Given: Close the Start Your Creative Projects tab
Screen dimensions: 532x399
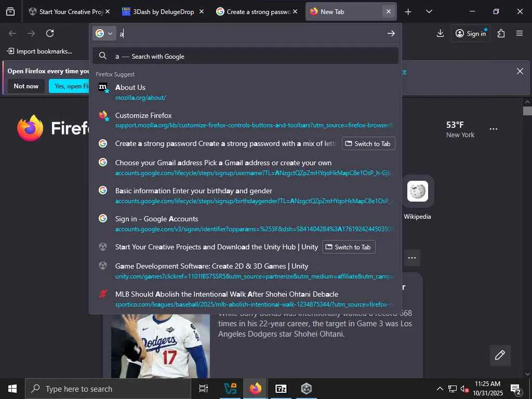Looking at the screenshot, I should coord(108,11).
